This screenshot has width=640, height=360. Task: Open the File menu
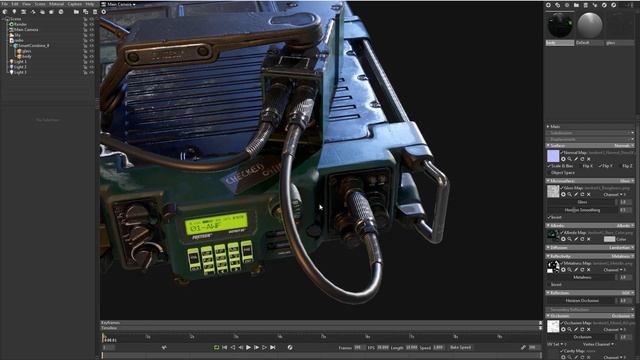pyautogui.click(x=4, y=4)
